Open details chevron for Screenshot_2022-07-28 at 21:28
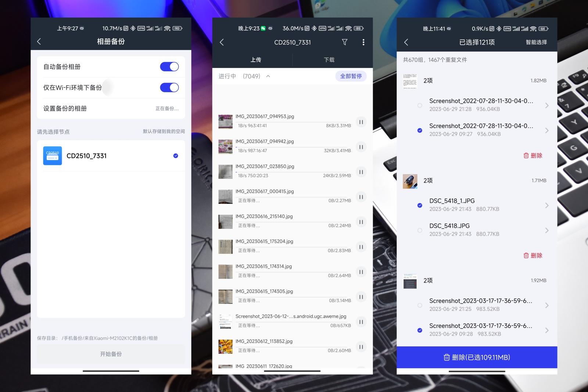 click(547, 105)
